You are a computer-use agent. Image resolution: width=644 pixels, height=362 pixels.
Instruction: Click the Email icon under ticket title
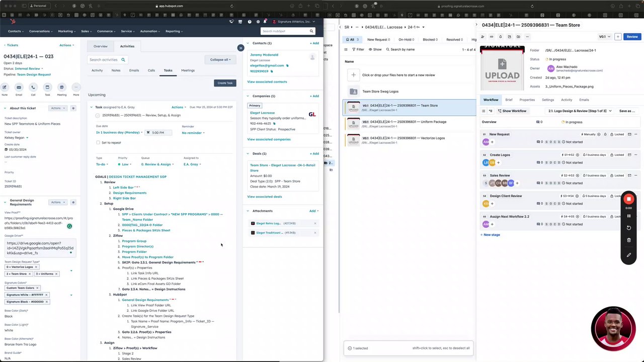pos(19,87)
